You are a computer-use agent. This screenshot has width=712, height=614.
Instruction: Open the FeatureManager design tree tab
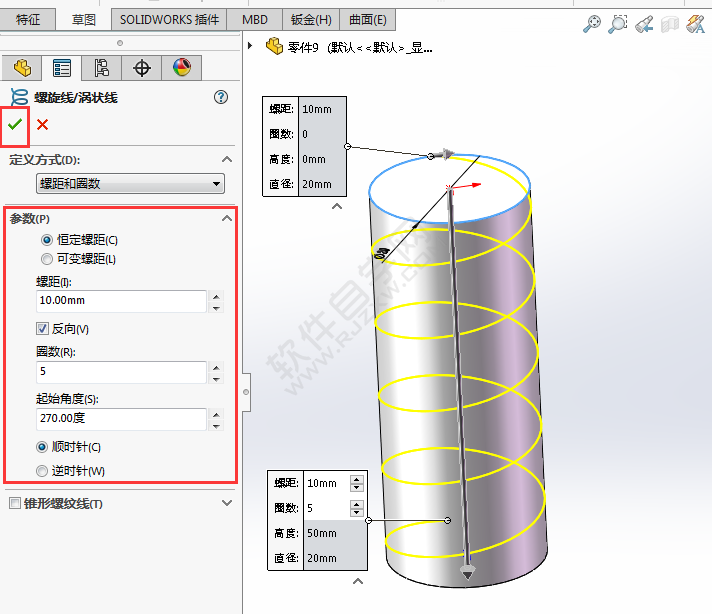point(22,68)
